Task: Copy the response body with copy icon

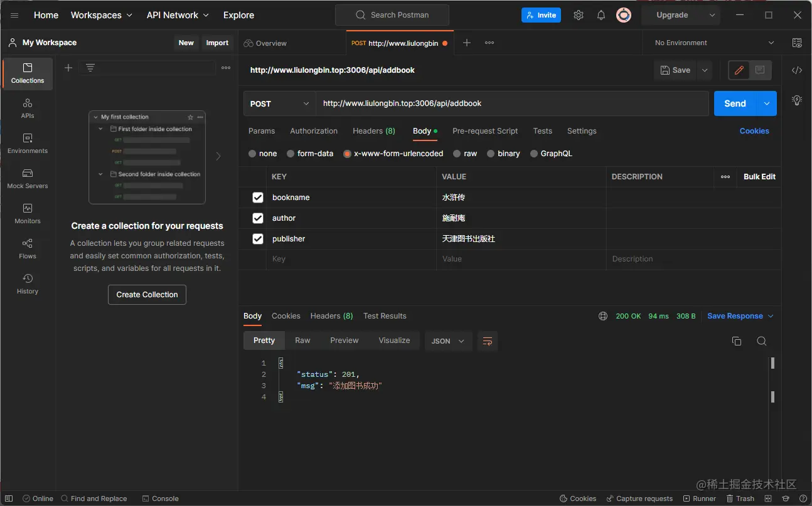Action: coord(737,341)
